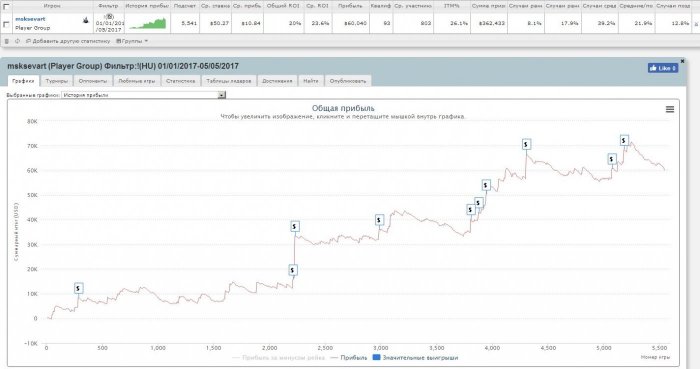Image resolution: width=700 pixels, height=369 pixels.
Task: Click the Facebook Like button
Action: (663, 68)
